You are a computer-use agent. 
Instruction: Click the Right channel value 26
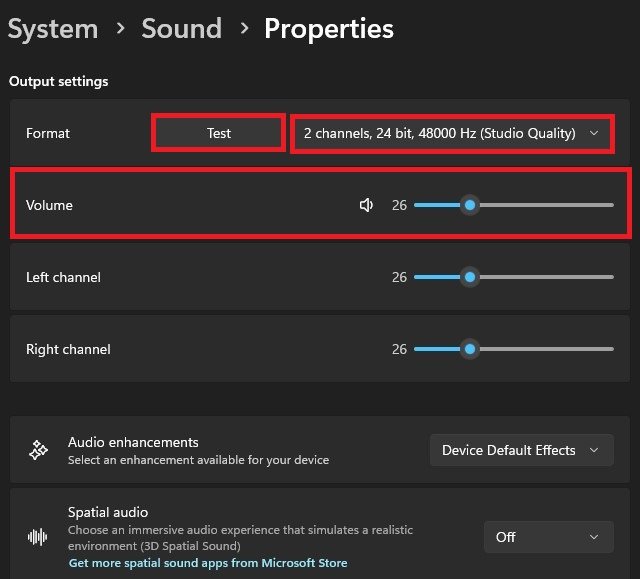point(399,349)
